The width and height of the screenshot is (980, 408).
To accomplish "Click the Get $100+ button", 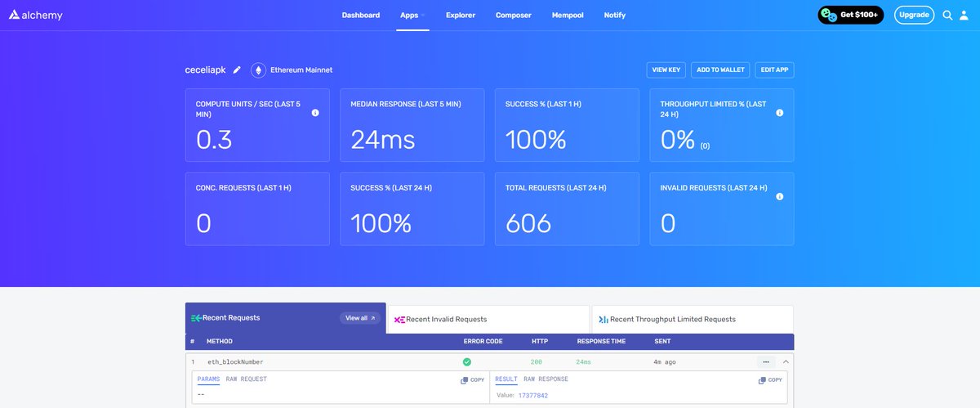I will click(x=851, y=15).
